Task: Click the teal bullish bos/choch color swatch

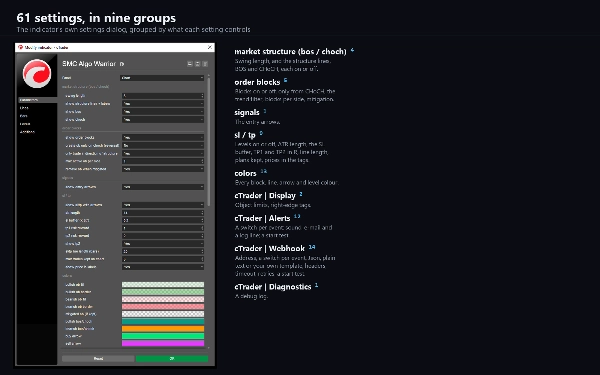Action: (x=163, y=321)
